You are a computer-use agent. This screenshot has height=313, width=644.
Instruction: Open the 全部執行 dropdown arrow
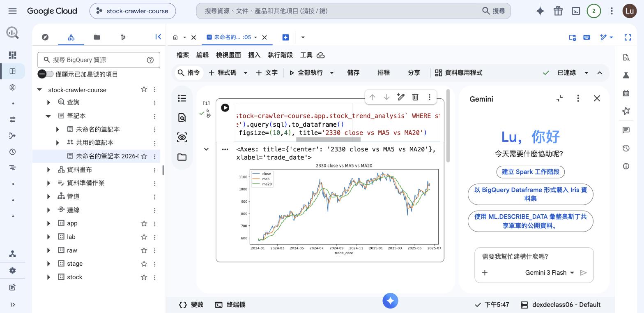point(332,73)
